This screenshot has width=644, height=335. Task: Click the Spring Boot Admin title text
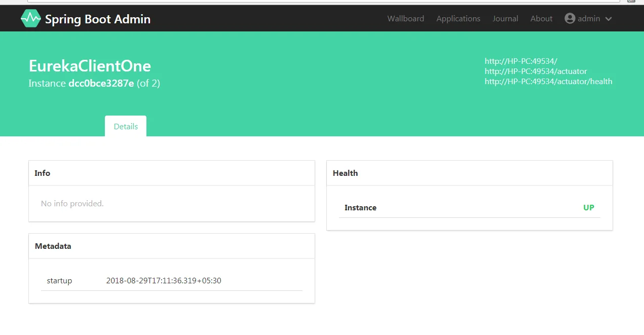pyautogui.click(x=98, y=19)
